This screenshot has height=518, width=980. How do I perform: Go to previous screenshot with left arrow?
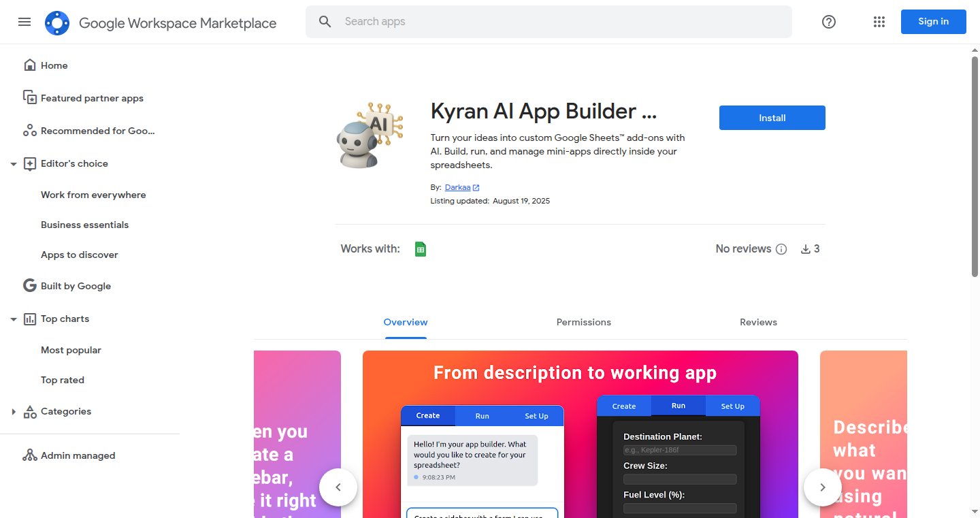coord(338,487)
